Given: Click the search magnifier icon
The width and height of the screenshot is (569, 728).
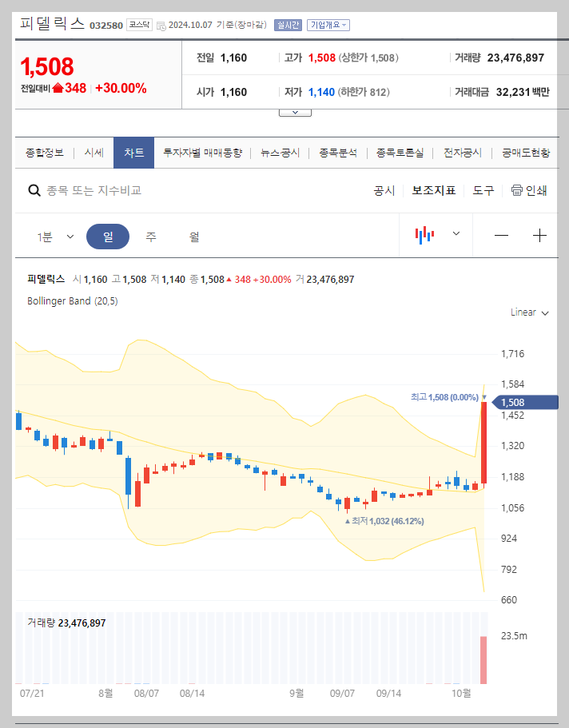Looking at the screenshot, I should coord(34,190).
